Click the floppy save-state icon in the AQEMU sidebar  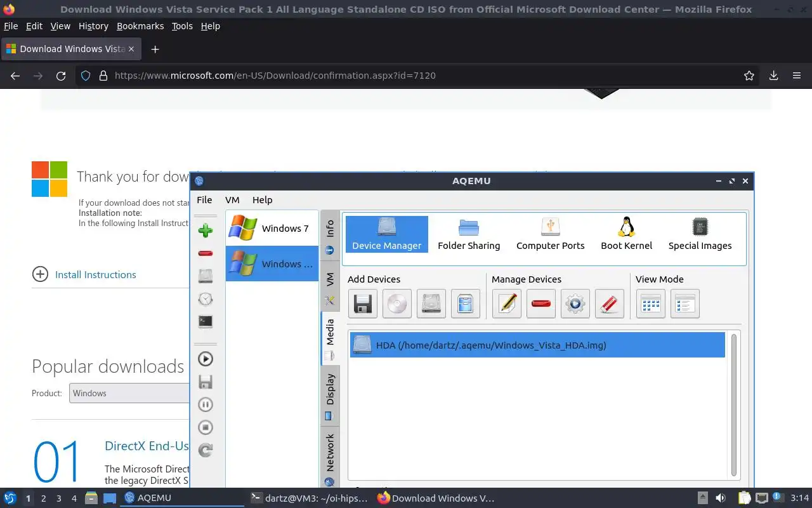(205, 382)
